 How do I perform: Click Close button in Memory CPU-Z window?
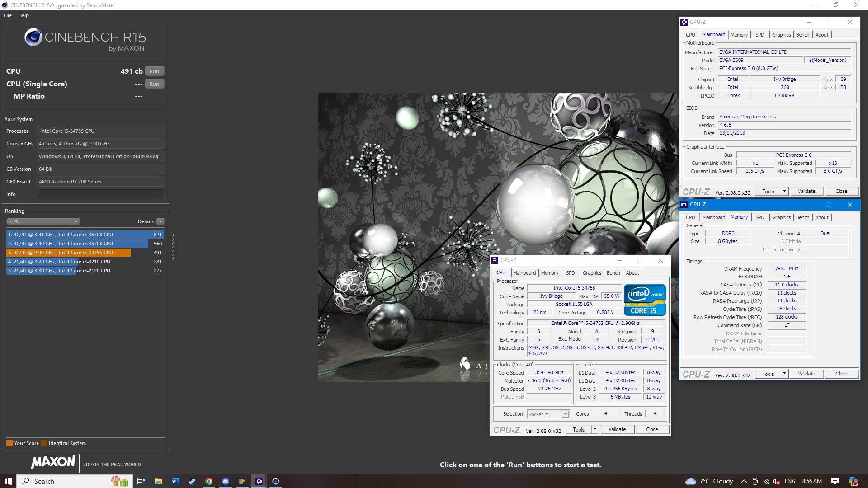[841, 374]
